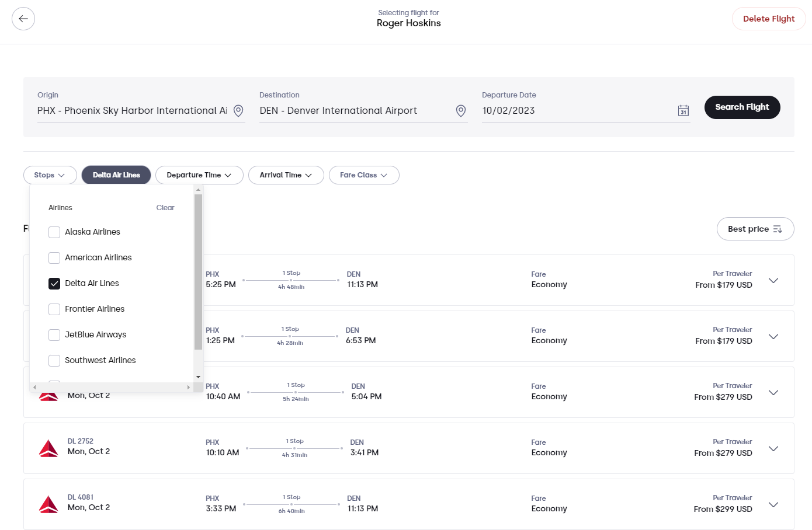
Task: Click the 5:04 PM arrival time
Action: [366, 396]
